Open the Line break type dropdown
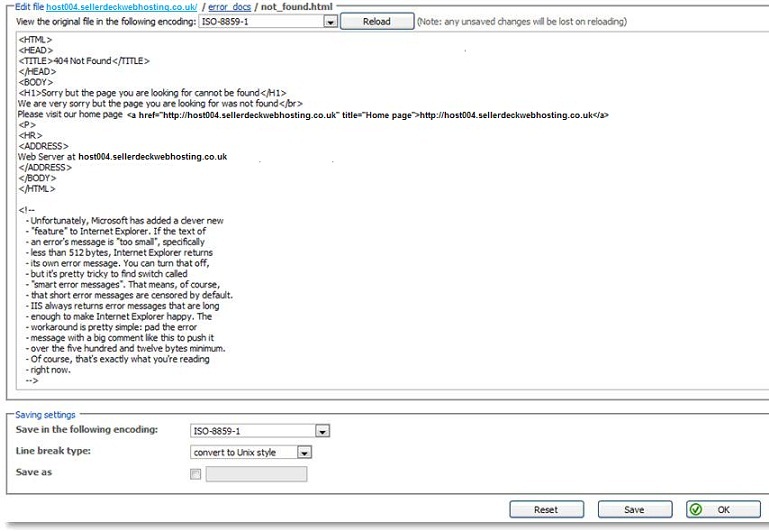 click(304, 452)
